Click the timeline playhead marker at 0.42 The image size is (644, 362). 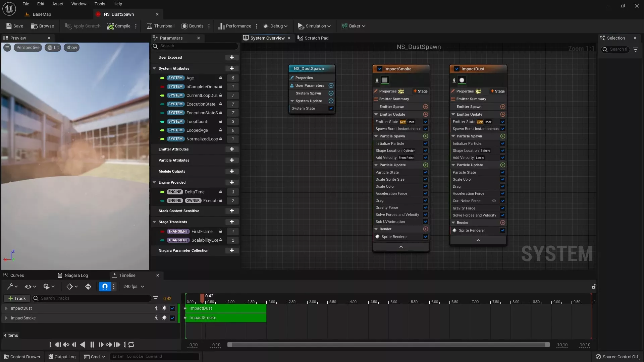coord(202,297)
